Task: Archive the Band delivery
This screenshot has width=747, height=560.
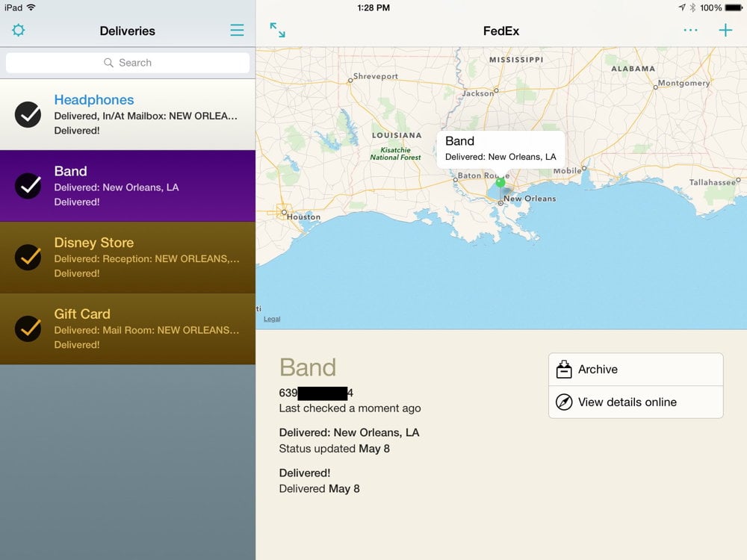Action: pos(636,370)
